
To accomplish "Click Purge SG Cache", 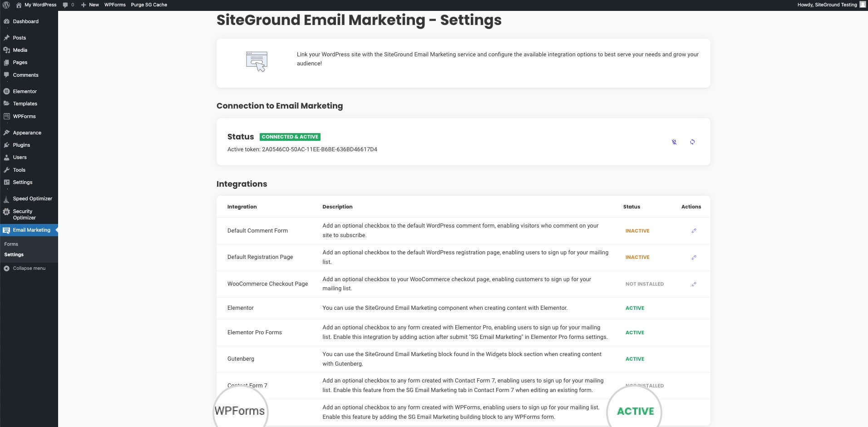I will [x=149, y=5].
